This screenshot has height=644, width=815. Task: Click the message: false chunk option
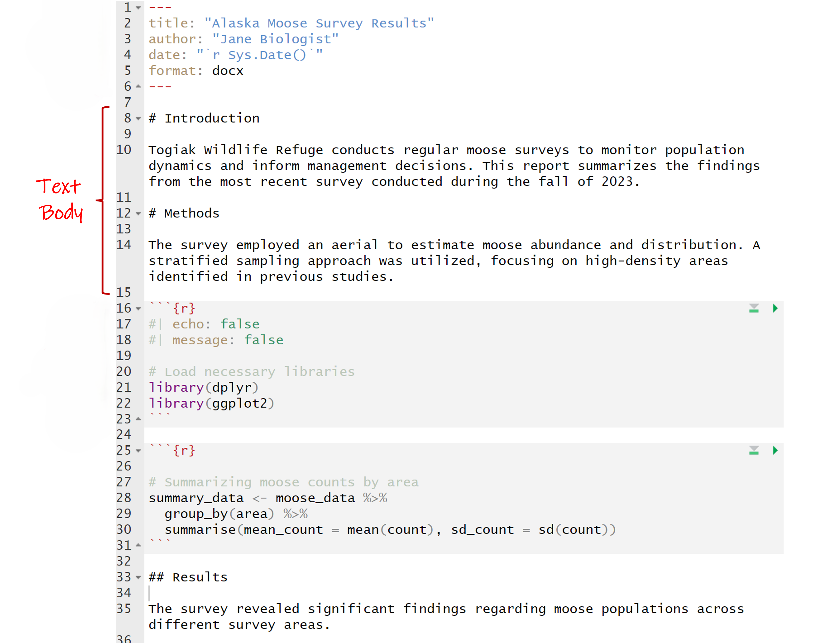tap(227, 340)
